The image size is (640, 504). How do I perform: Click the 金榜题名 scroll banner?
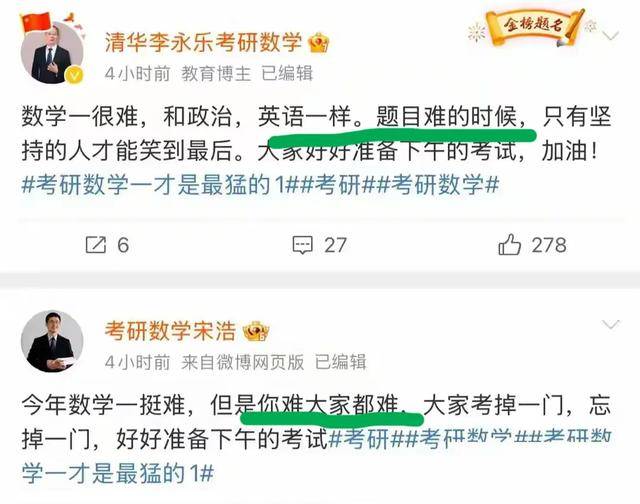pos(533,26)
